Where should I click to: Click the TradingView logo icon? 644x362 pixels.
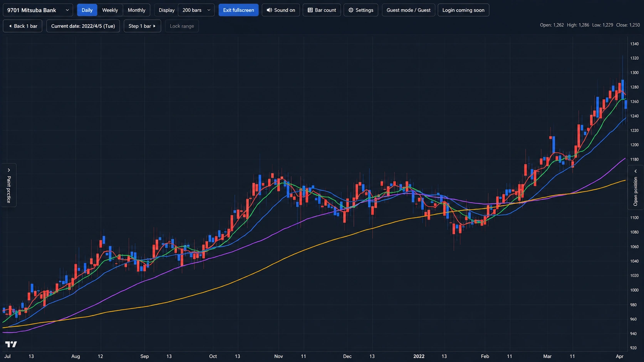tap(11, 344)
